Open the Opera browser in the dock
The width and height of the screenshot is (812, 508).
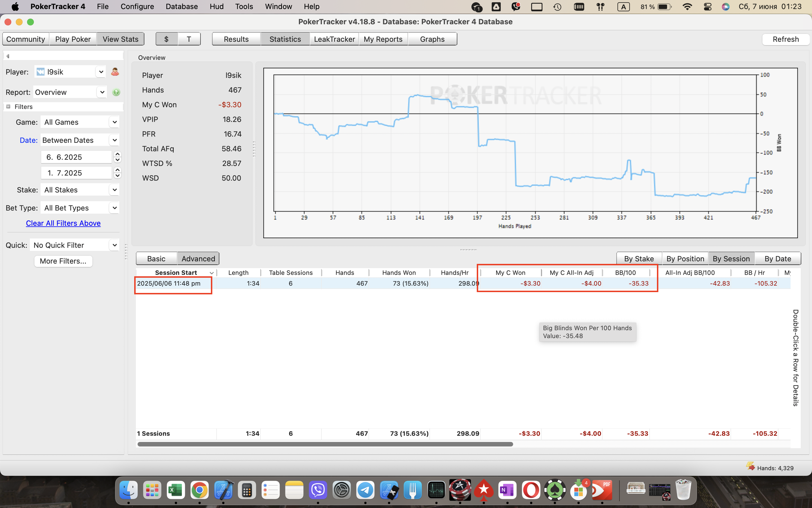coord(531,490)
